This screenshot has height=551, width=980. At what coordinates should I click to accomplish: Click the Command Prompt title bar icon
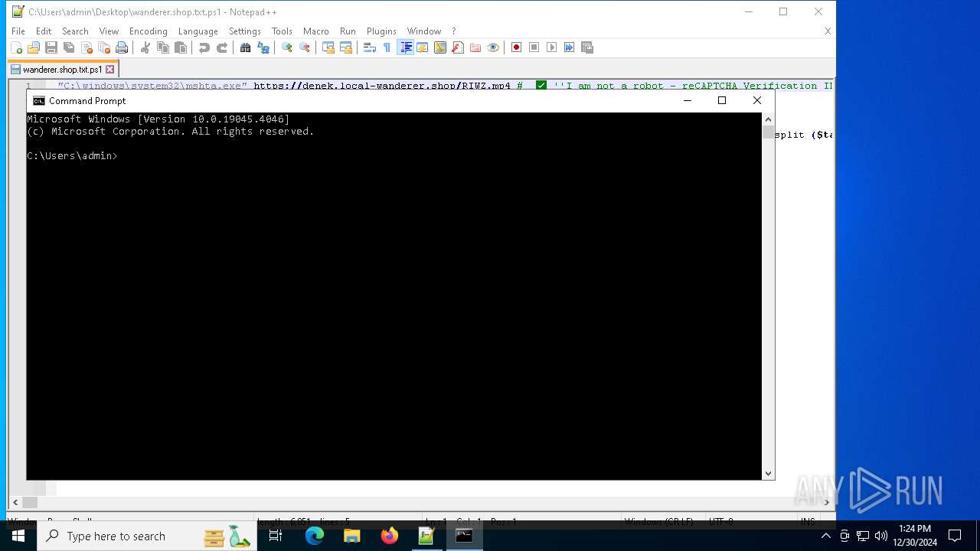38,101
